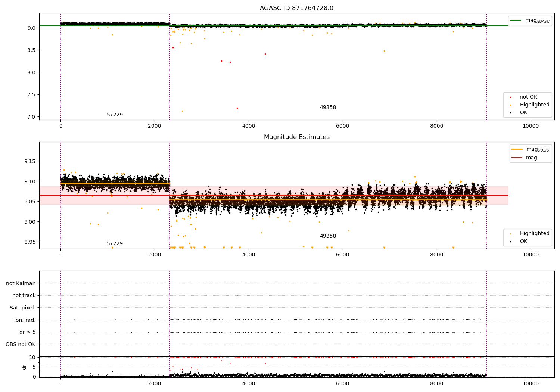Click obsid label 57229 in the AGASC plot

coord(115,115)
